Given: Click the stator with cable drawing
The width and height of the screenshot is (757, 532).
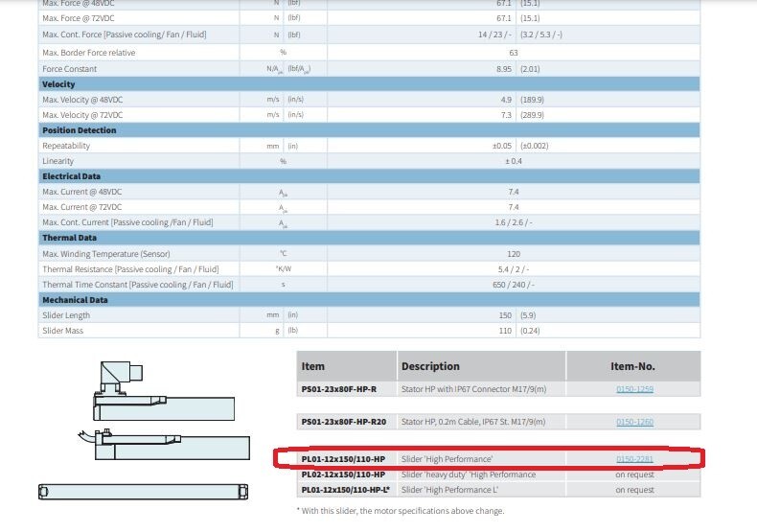Looking at the screenshot, I should pyautogui.click(x=164, y=444).
